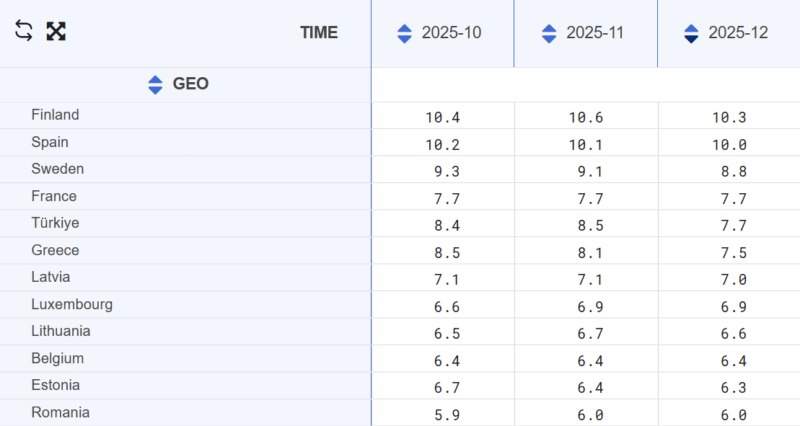The image size is (800, 426).
Task: Select the 2025-12 column header text
Action: click(738, 33)
